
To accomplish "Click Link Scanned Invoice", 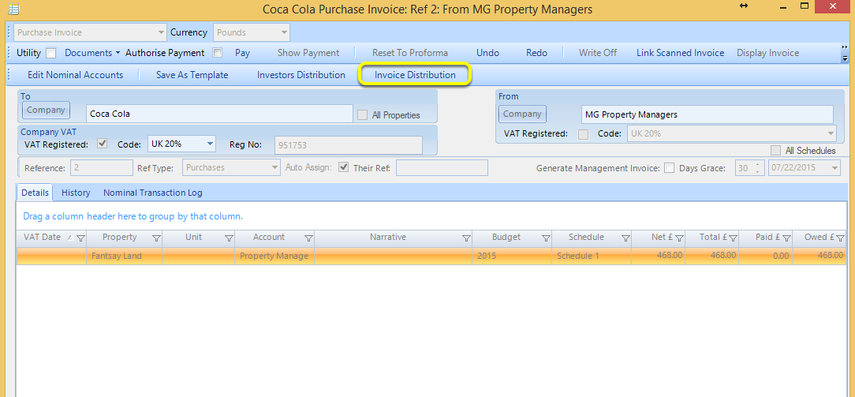I will [680, 53].
